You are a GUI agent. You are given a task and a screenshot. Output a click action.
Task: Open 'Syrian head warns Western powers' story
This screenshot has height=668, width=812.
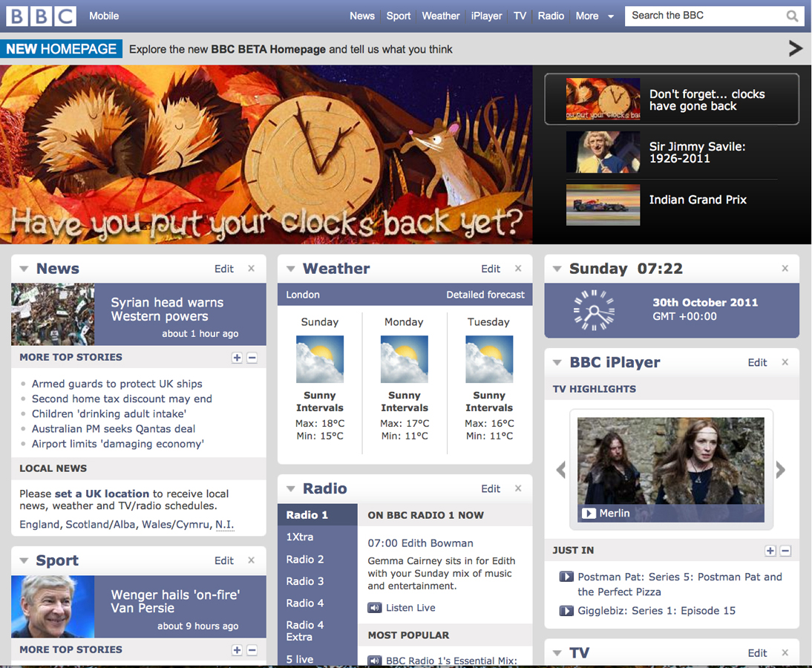(x=167, y=310)
